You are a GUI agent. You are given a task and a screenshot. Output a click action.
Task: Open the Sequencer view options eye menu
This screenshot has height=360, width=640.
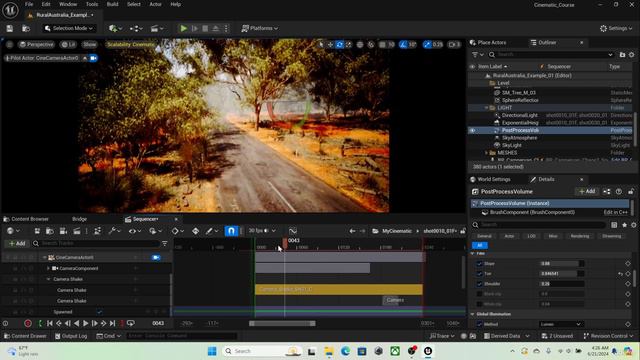tap(135, 231)
